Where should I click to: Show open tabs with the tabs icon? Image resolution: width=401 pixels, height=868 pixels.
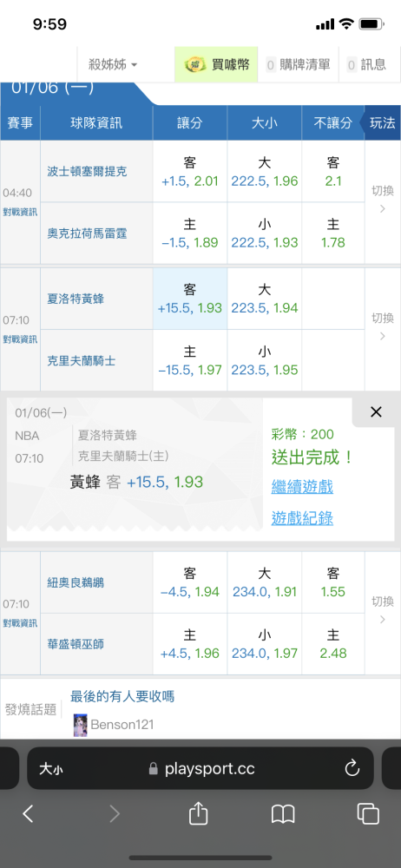coord(368,814)
